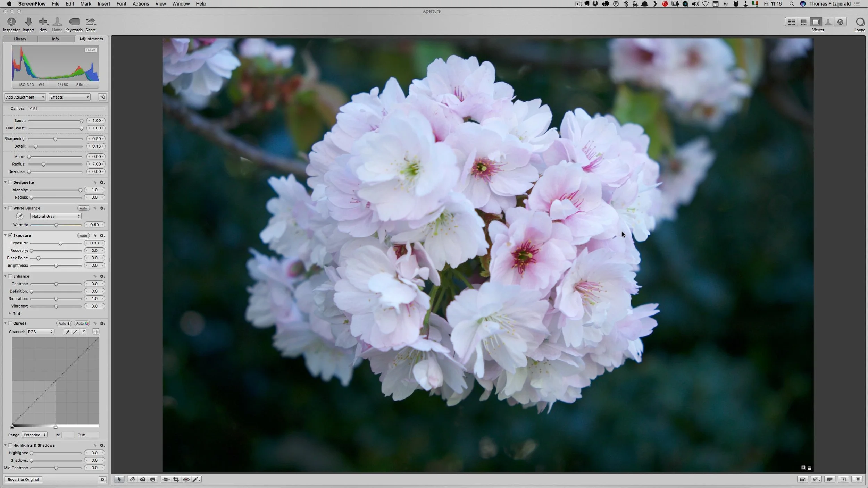Viewport: 868px width, 488px height.
Task: Open the Effects dropdown
Action: (x=69, y=97)
